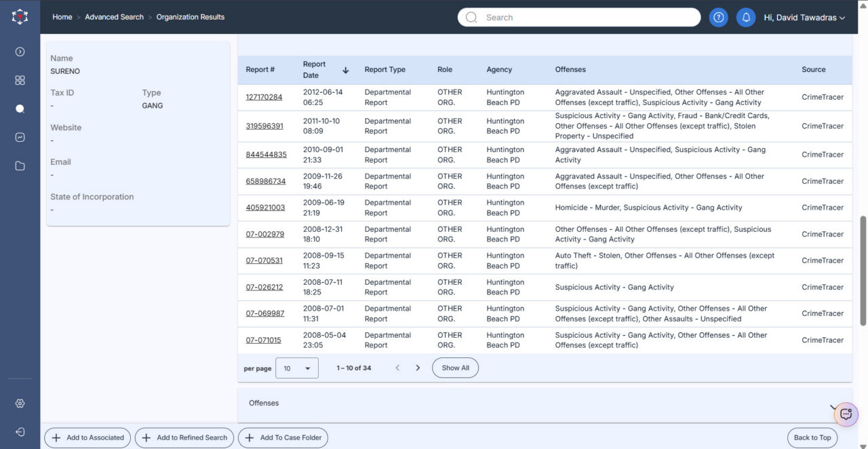This screenshot has height=449, width=868.
Task: Click Add To Case Folder button
Action: [x=283, y=438]
